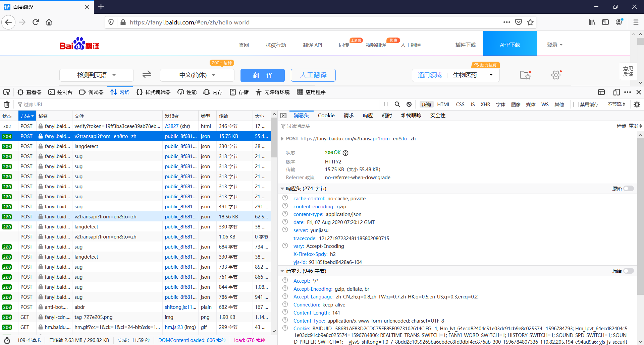This screenshot has width=644, height=345.
Task: Select the All request type filter
Action: [x=427, y=105]
